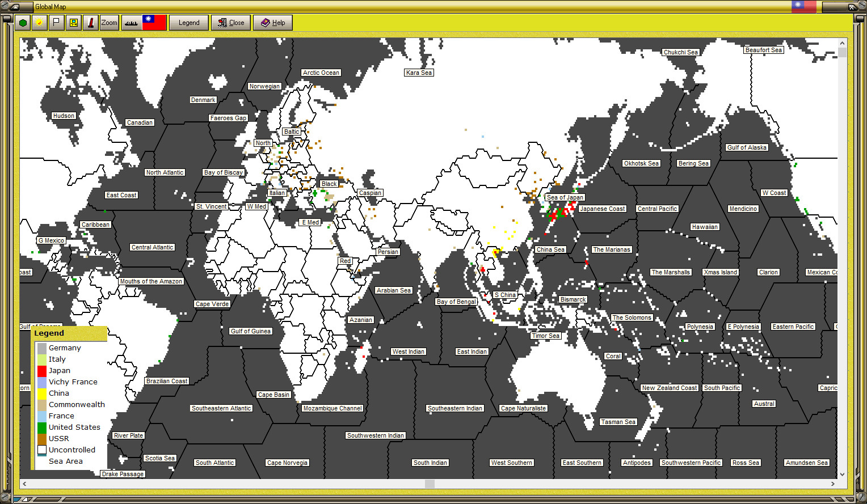Toggle the numbered hex grid icon

(74, 23)
